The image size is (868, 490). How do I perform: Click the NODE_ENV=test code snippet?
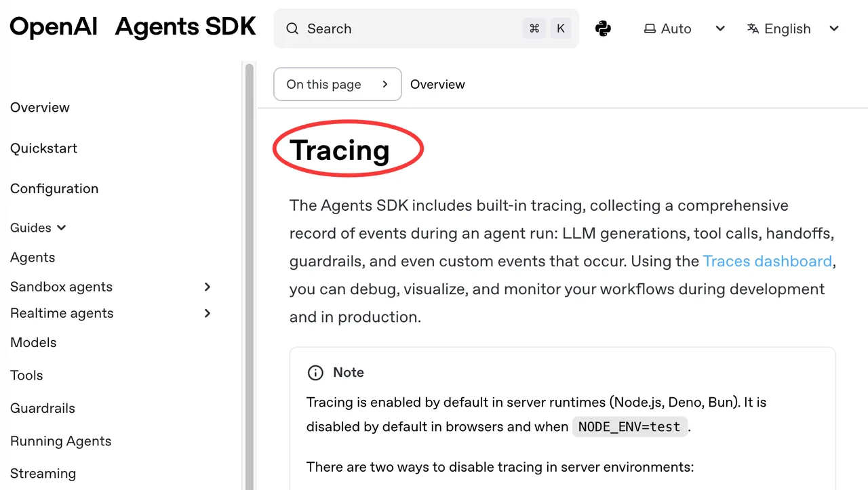click(629, 426)
